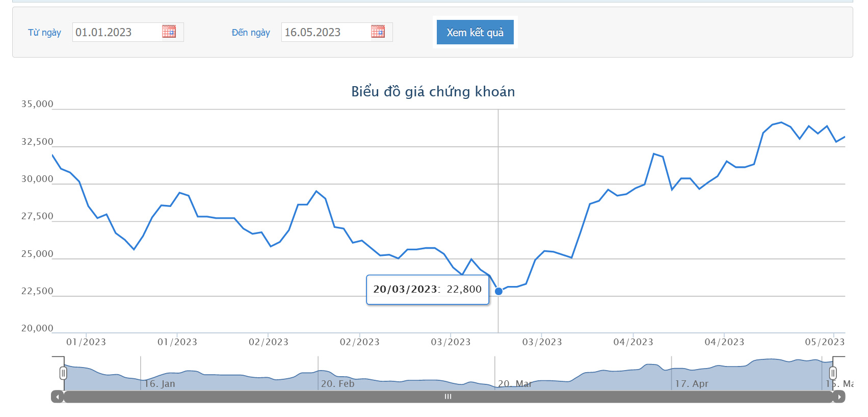Click the navigator scrollbar grip bar
Image resolution: width=868 pixels, height=417 pixels.
[448, 397]
